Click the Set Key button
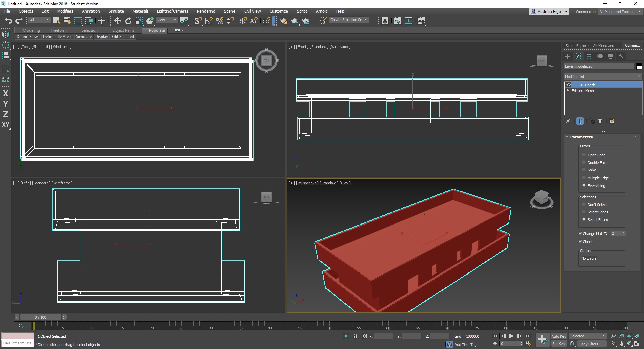The image size is (644, 349). click(559, 344)
